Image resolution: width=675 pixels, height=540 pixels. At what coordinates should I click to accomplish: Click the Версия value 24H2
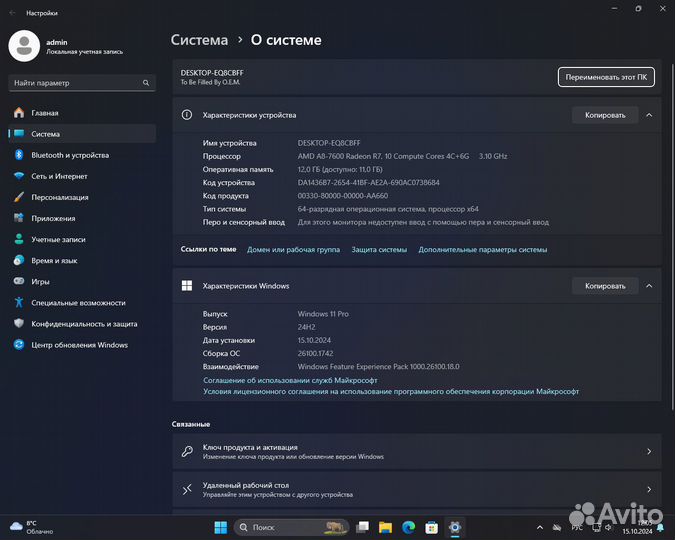307,327
